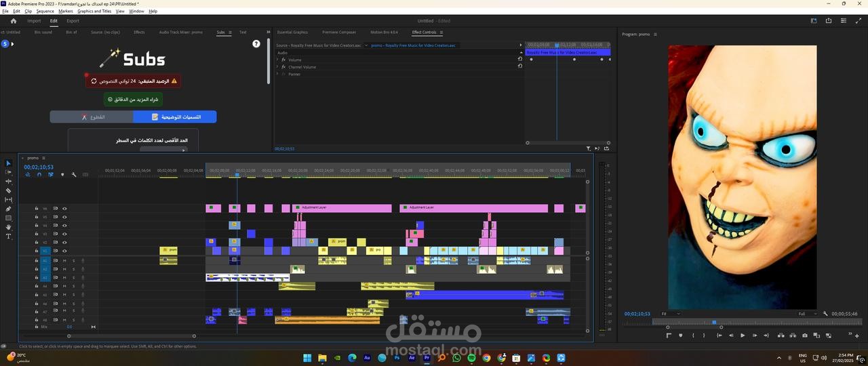The width and height of the screenshot is (868, 366).
Task: Click the Lift button in Program monitor
Action: [x=781, y=335]
